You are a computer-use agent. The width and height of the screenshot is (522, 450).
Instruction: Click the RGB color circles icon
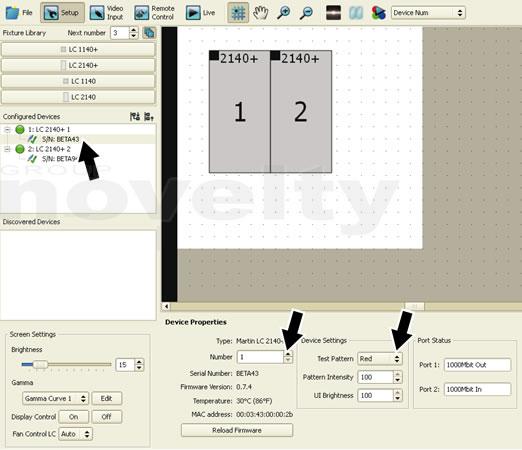[x=378, y=13]
